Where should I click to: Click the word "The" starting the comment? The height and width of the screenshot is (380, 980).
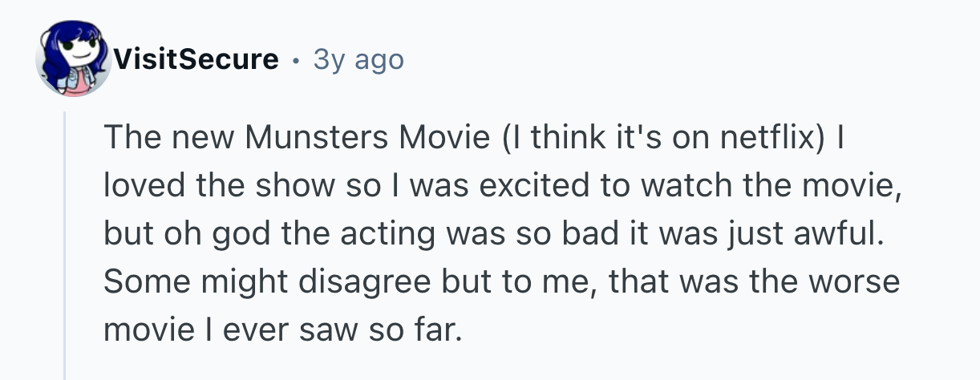(x=129, y=138)
